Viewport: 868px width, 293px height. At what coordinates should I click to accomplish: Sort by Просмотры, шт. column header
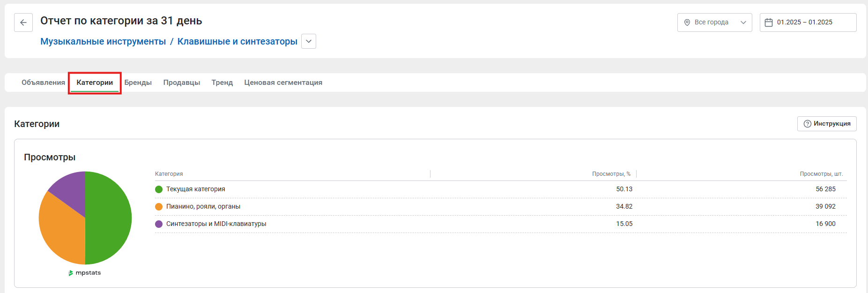(x=821, y=174)
